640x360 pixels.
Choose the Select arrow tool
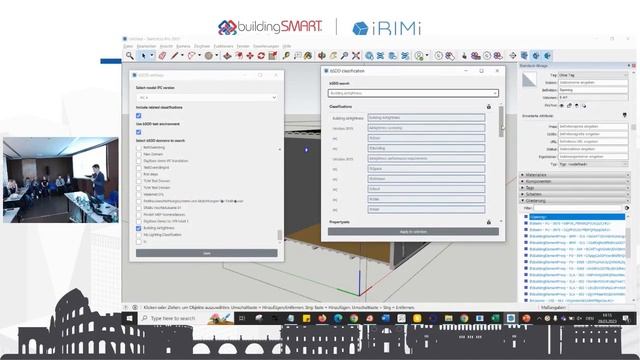tap(143, 56)
